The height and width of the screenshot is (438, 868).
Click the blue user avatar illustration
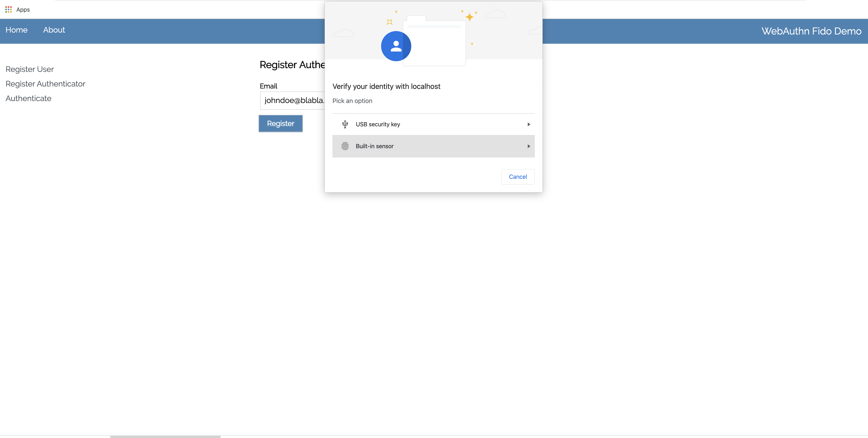(396, 46)
